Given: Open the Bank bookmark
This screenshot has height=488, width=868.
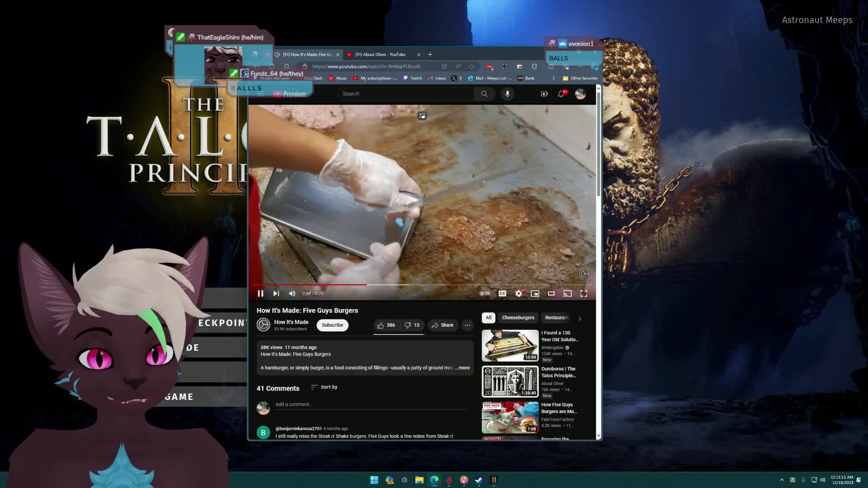Looking at the screenshot, I should (526, 78).
